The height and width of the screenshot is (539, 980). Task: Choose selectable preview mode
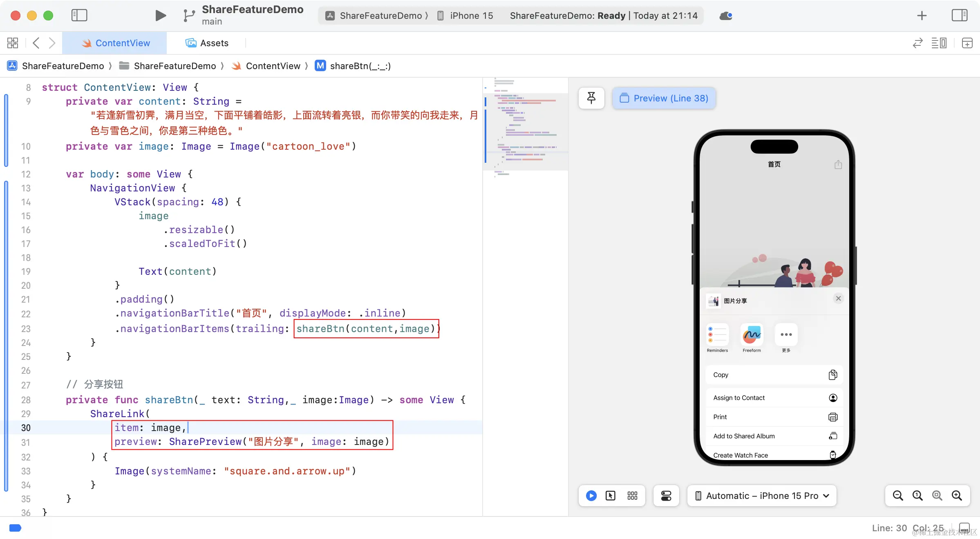611,496
